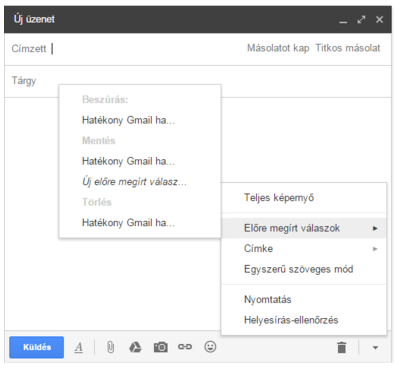Delete Hatékony Gmail ha... under Törlés

(x=140, y=222)
